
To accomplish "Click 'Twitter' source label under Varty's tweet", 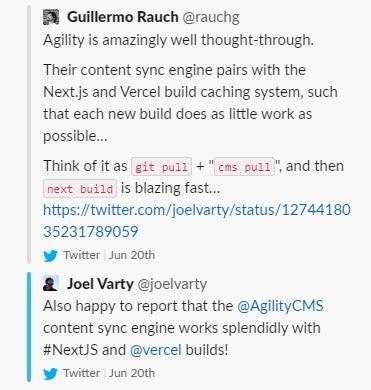I will click(x=82, y=373).
